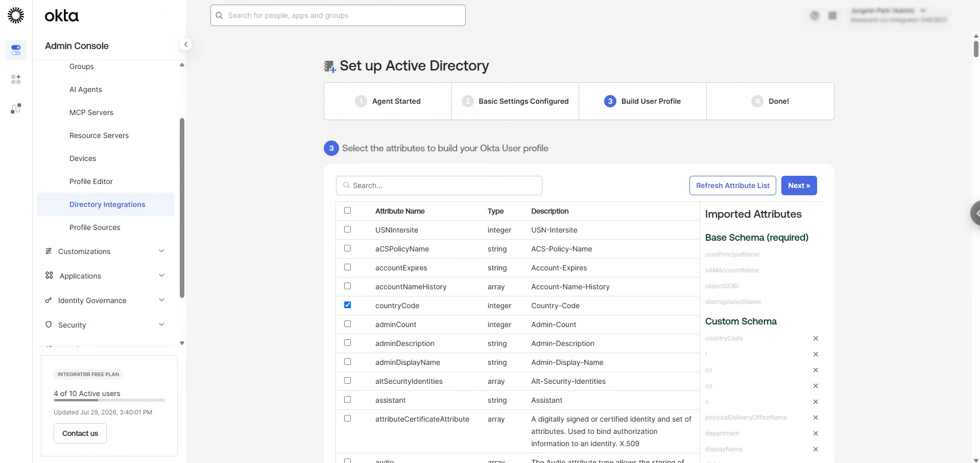
Task: Click the Okta sunburst logo icon
Action: [16, 15]
